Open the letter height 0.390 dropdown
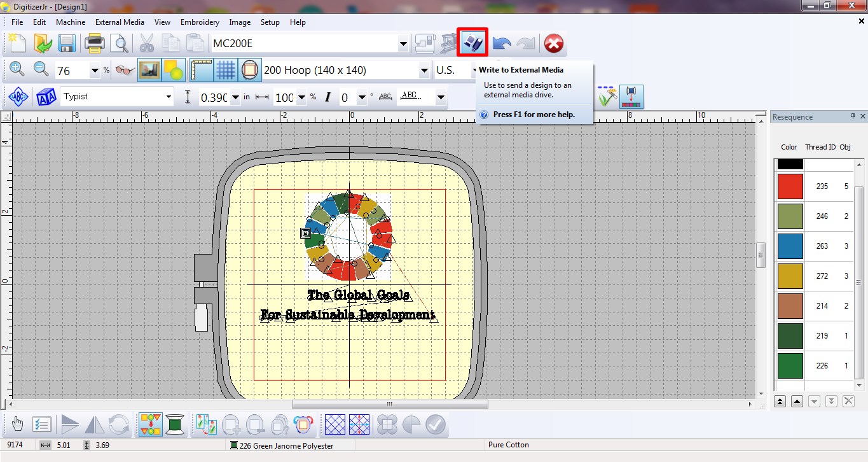The width and height of the screenshot is (868, 462). click(235, 97)
